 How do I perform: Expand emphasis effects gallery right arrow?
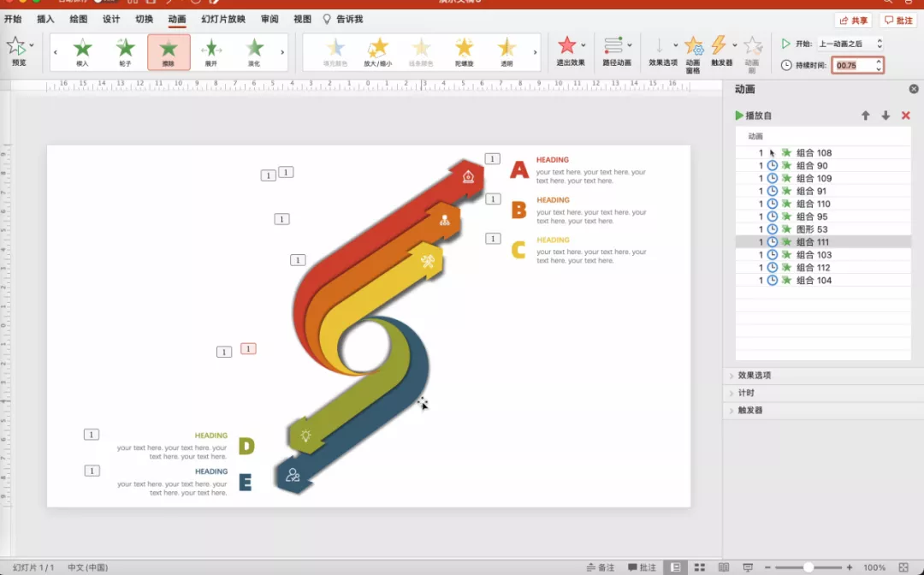(535, 52)
